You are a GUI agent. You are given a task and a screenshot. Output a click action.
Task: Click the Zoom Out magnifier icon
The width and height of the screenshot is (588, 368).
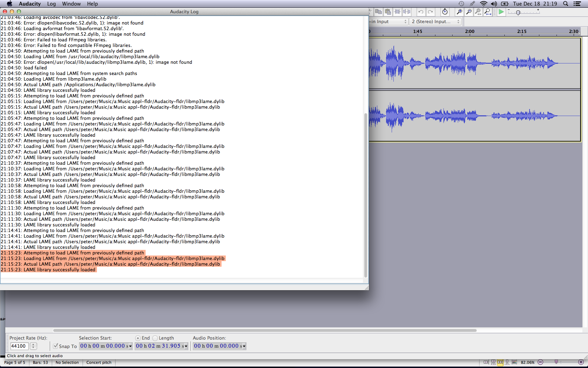[x=469, y=12]
